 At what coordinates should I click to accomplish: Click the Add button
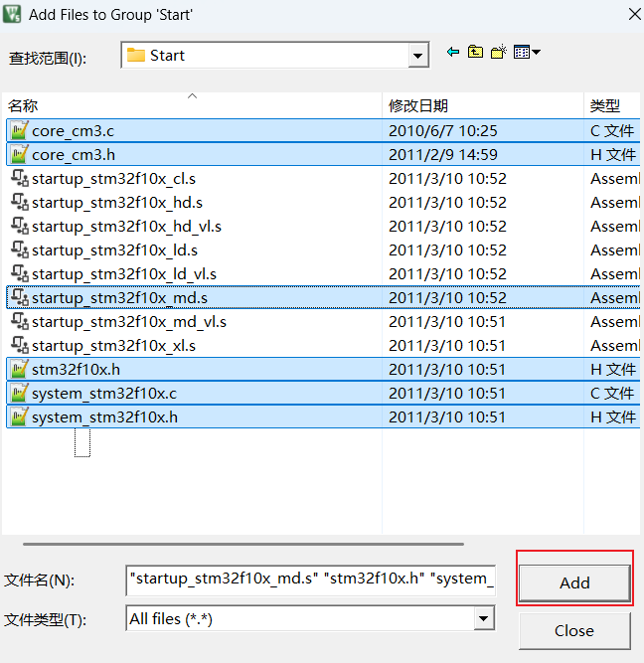pos(574,582)
